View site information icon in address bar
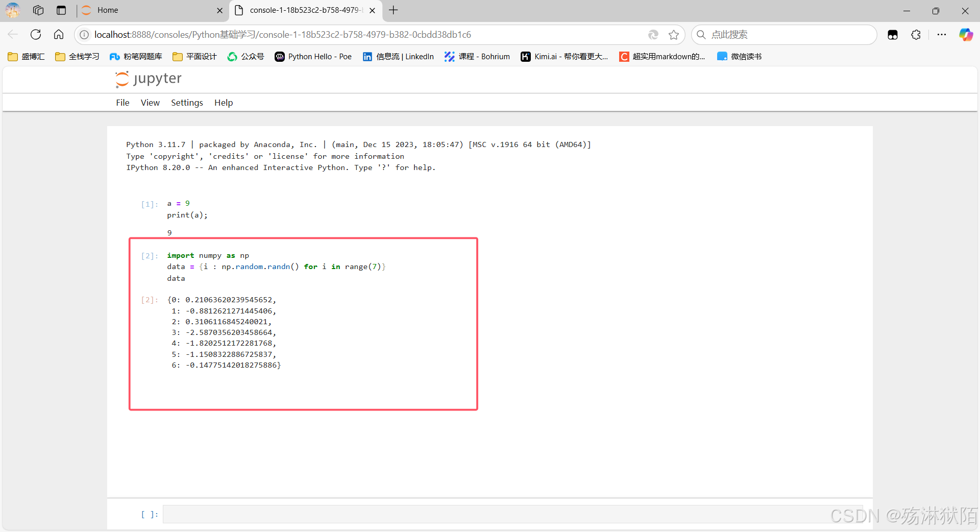The height and width of the screenshot is (532, 980). point(84,35)
